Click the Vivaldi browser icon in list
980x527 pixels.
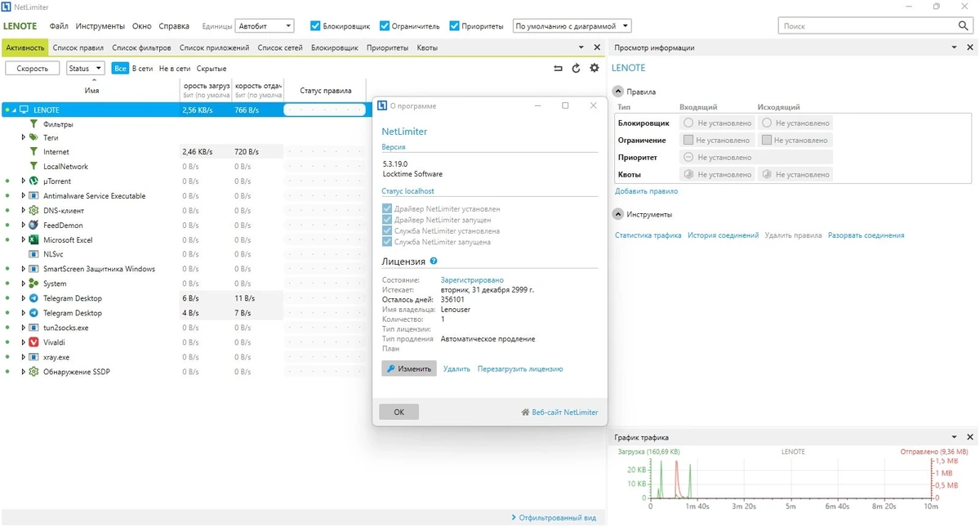click(x=33, y=342)
